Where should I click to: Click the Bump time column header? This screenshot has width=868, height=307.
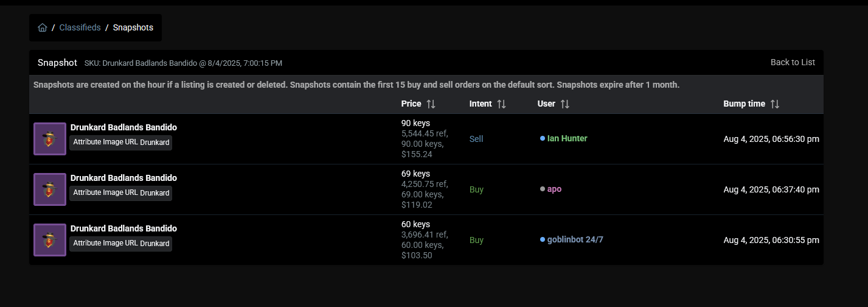click(x=744, y=104)
